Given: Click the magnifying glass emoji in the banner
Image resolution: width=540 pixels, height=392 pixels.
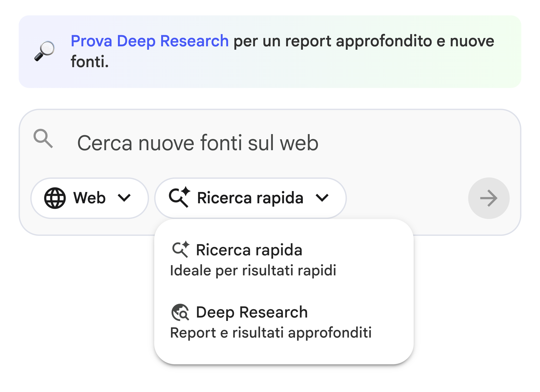Looking at the screenshot, I should pyautogui.click(x=45, y=51).
